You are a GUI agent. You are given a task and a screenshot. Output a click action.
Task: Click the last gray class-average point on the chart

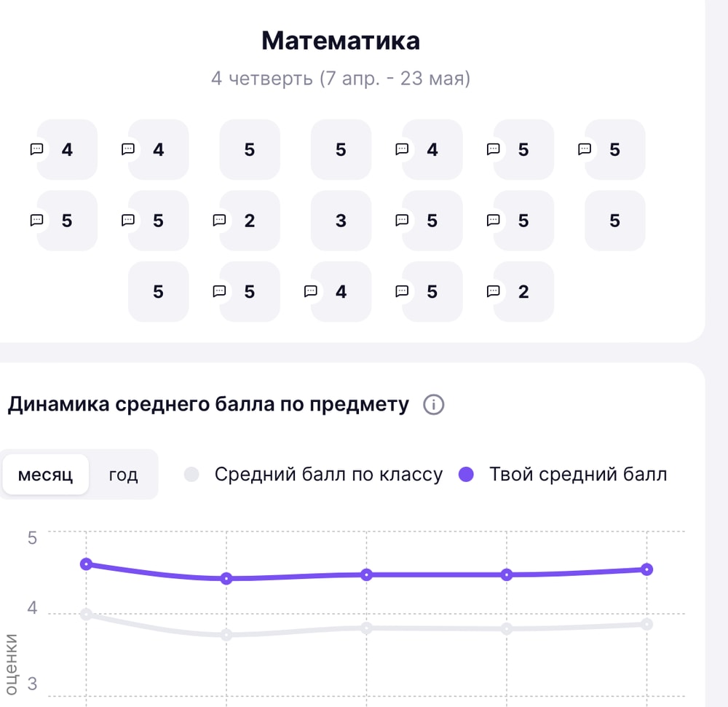646,624
